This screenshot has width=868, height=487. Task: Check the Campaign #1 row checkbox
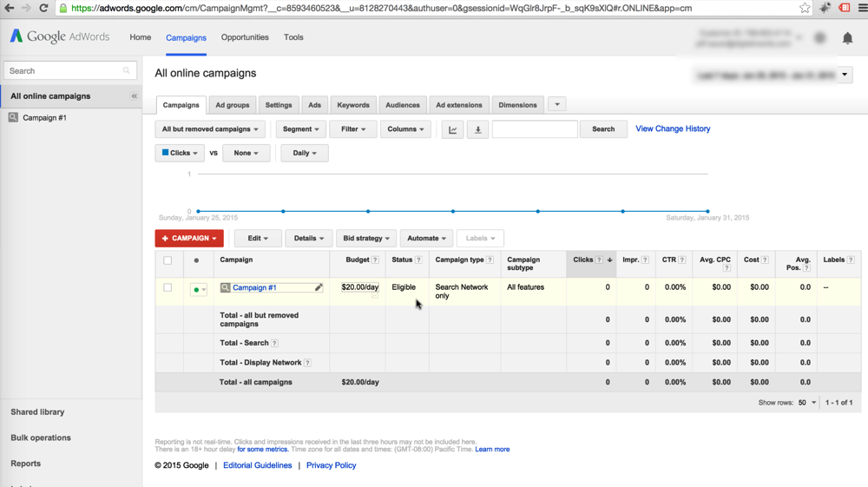point(168,288)
